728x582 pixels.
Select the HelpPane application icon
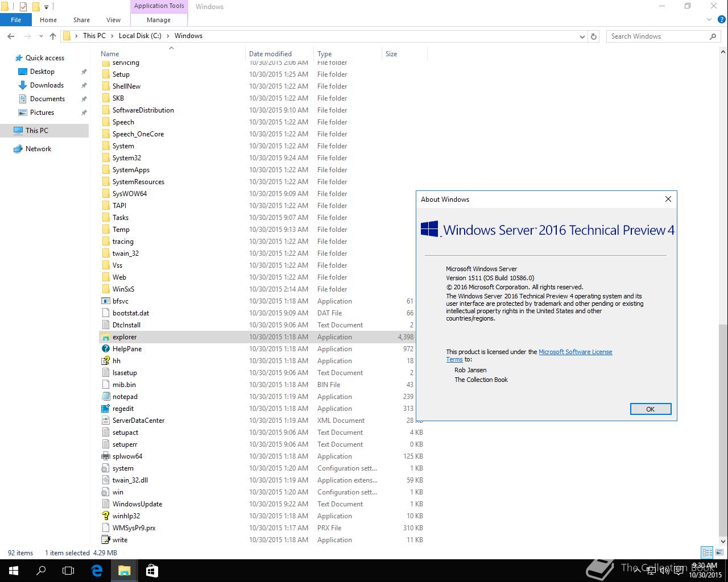[105, 349]
